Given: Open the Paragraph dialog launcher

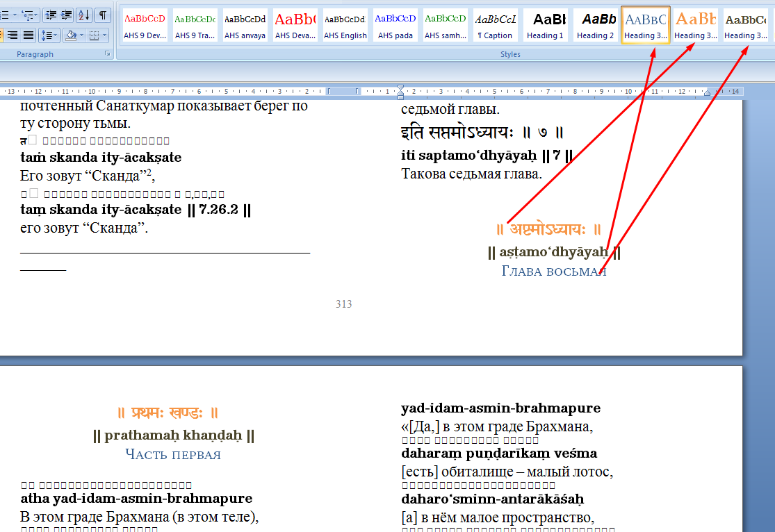Looking at the screenshot, I should click(107, 54).
